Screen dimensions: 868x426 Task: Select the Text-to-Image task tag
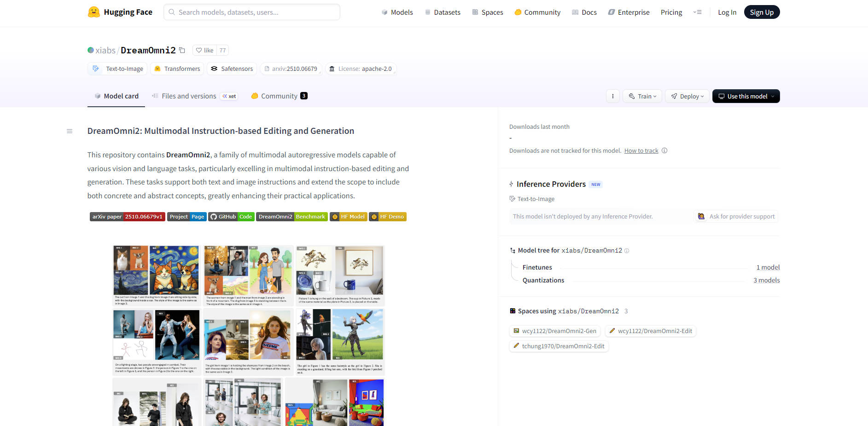click(117, 68)
